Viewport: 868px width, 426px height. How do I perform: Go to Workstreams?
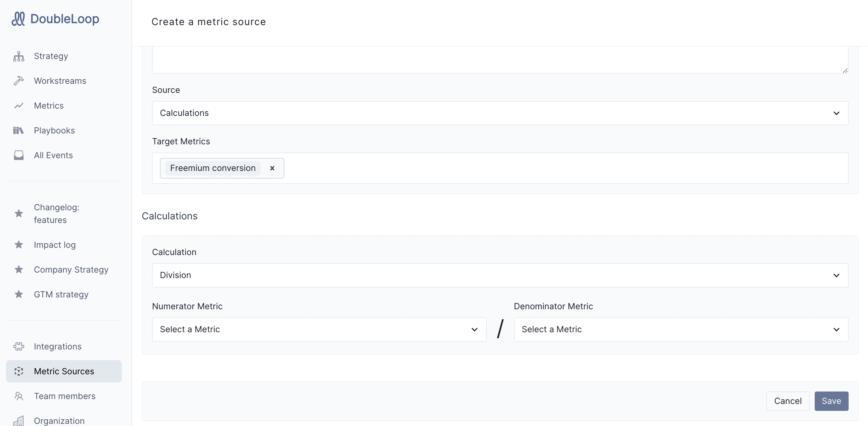pos(64,81)
